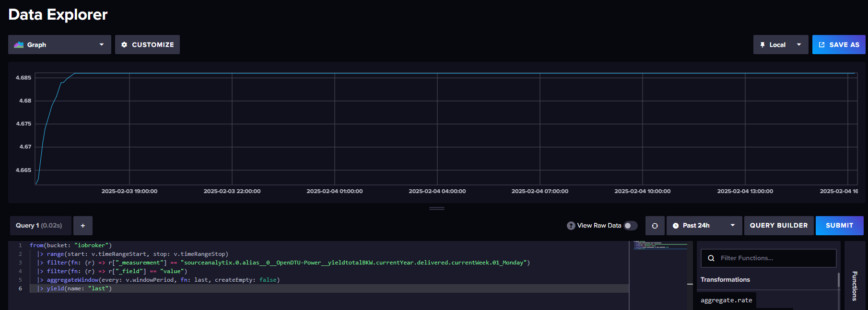Click the resize handle below the graph
868x310 pixels.
point(437,208)
